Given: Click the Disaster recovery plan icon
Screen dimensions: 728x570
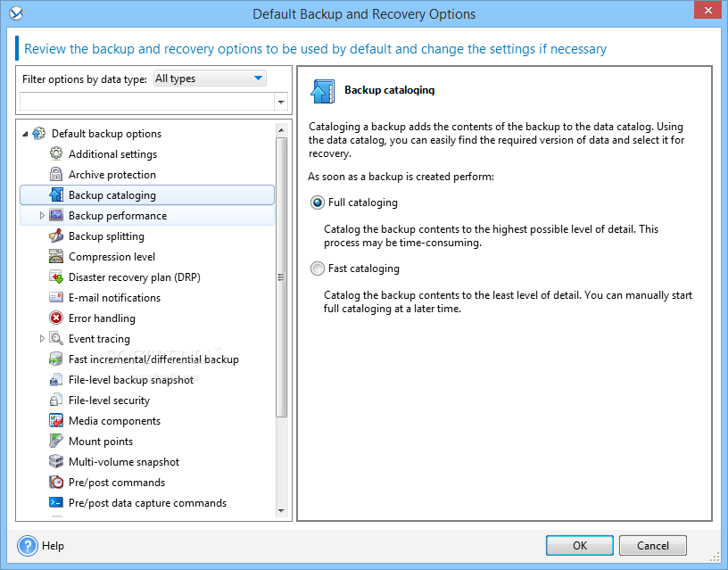Looking at the screenshot, I should (56, 277).
